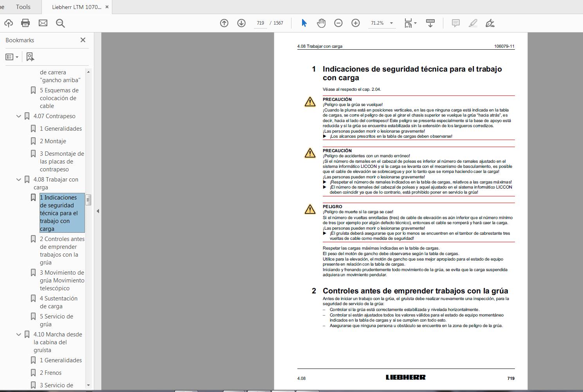The height and width of the screenshot is (392, 583).
Task: Zoom out of the document
Action: point(338,23)
